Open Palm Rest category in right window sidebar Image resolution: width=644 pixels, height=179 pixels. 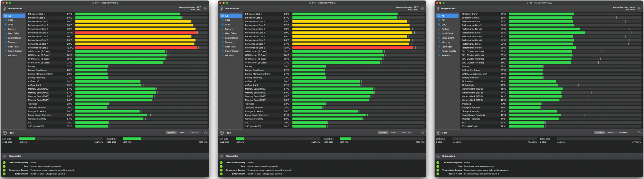[447, 47]
